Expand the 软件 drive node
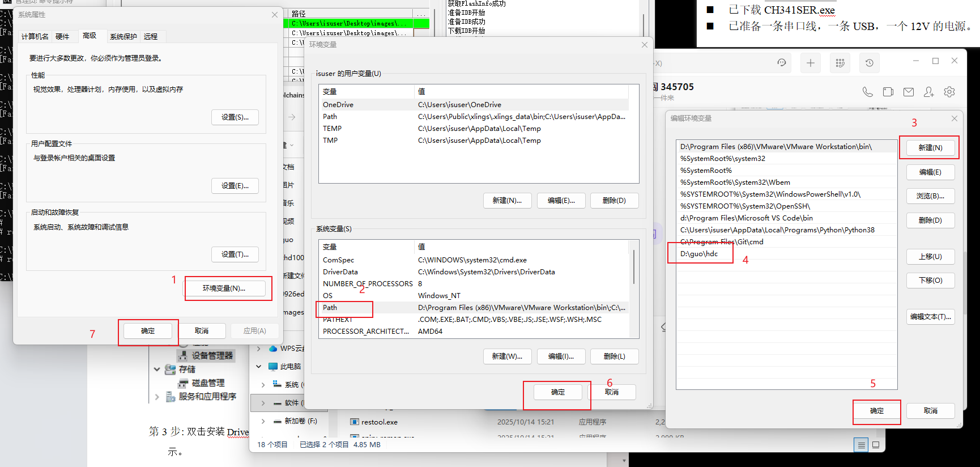Screen dimensions: 980x467 coord(263,403)
